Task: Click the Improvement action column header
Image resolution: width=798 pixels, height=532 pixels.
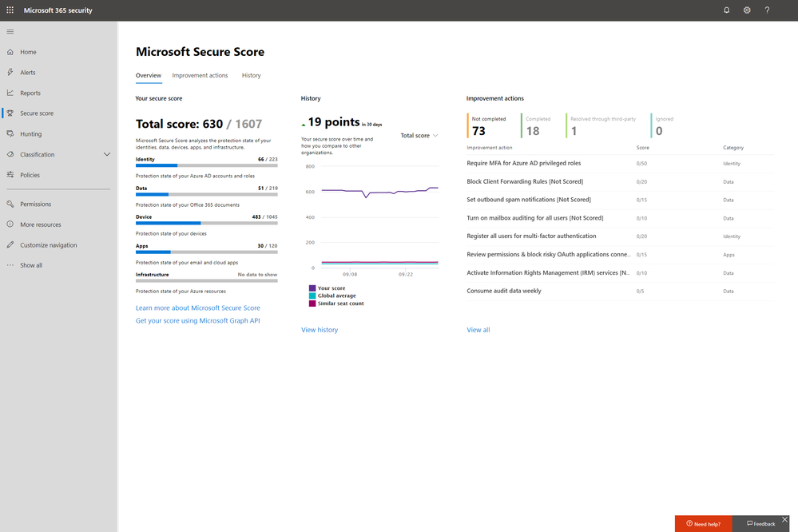Action: tap(490, 148)
